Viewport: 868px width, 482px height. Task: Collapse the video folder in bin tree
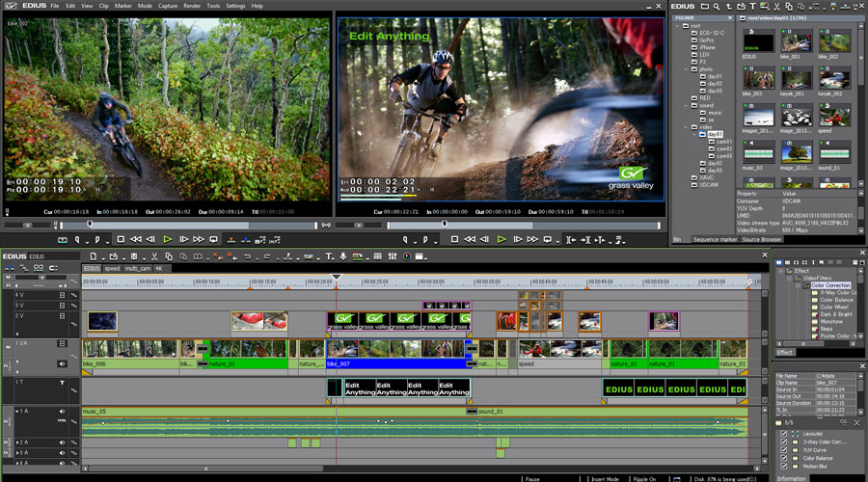687,126
